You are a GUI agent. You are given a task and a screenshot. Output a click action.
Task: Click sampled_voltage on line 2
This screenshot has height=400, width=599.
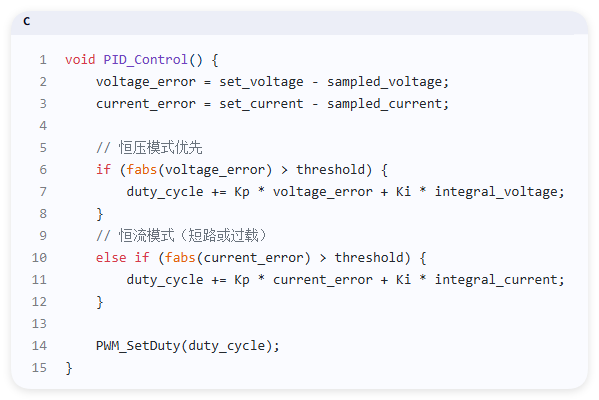[384, 82]
